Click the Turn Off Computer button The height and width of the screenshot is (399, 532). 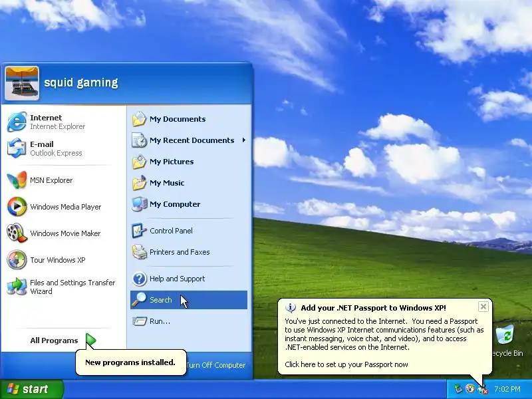point(215,365)
